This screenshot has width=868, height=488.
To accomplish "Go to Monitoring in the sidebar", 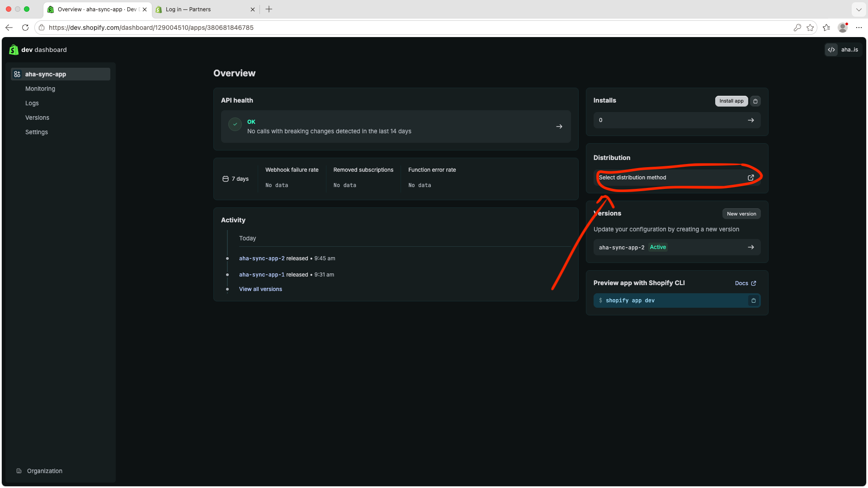I will pos(40,89).
